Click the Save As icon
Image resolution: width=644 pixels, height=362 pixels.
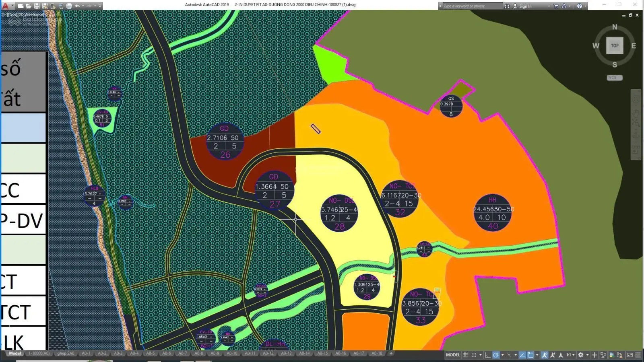(x=45, y=6)
